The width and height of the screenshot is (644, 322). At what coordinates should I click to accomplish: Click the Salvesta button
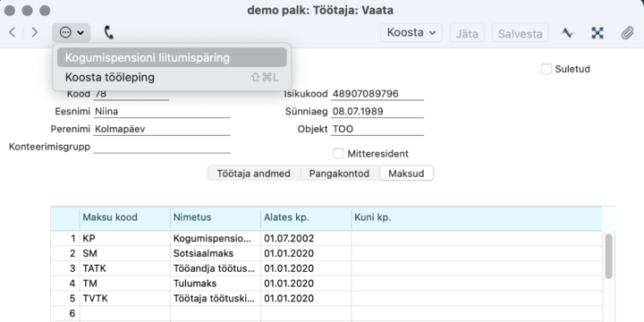(x=520, y=33)
